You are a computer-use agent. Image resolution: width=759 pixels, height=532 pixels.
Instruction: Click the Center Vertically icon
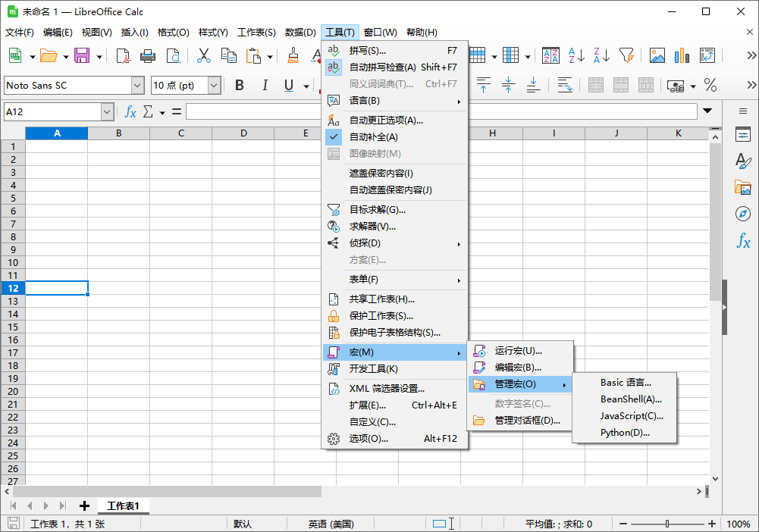pyautogui.click(x=508, y=85)
